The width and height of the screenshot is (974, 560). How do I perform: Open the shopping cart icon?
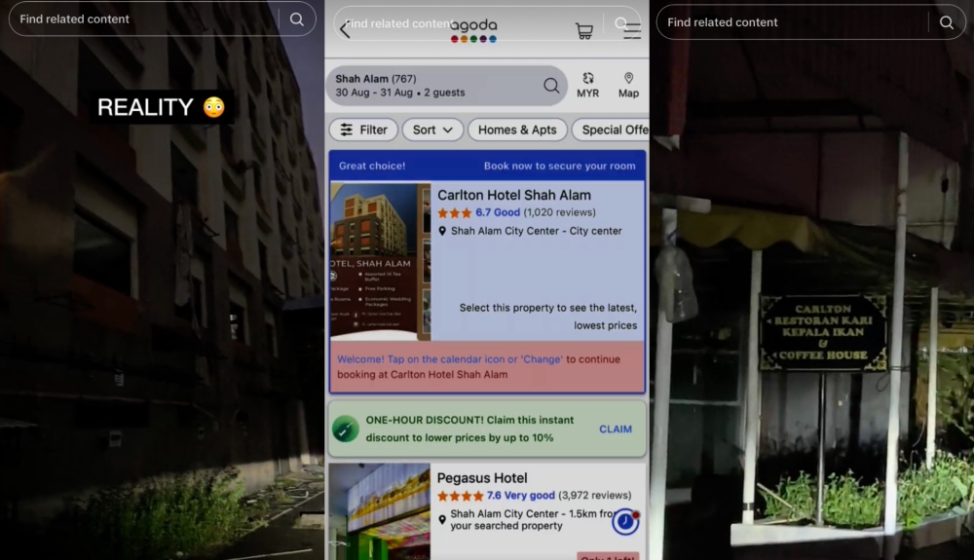pyautogui.click(x=583, y=30)
